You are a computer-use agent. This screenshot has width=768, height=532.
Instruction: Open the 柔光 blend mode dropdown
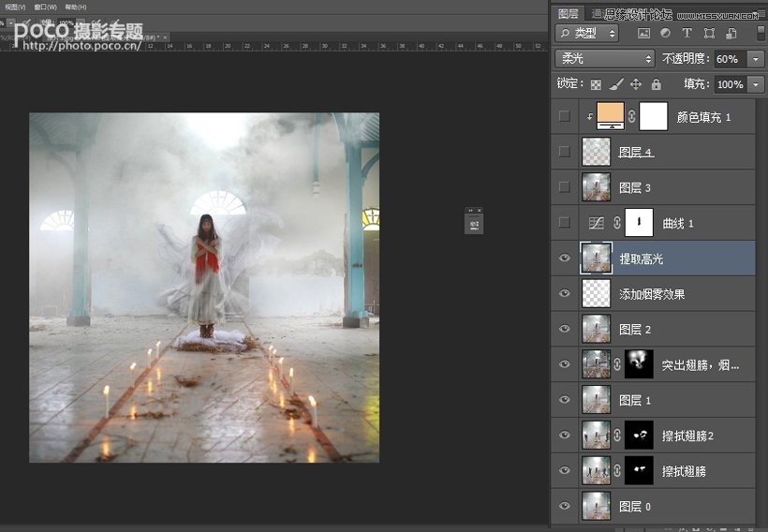(605, 59)
